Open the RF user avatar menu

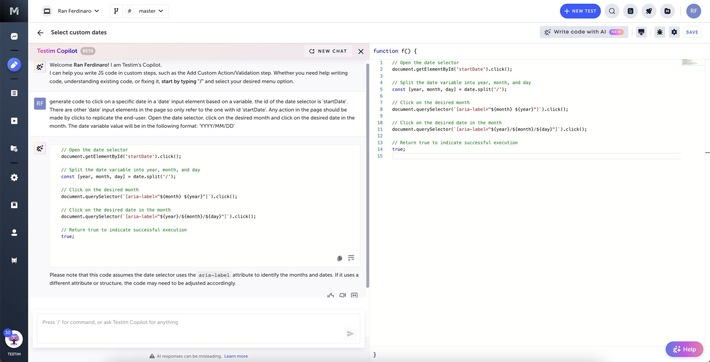pos(693,11)
